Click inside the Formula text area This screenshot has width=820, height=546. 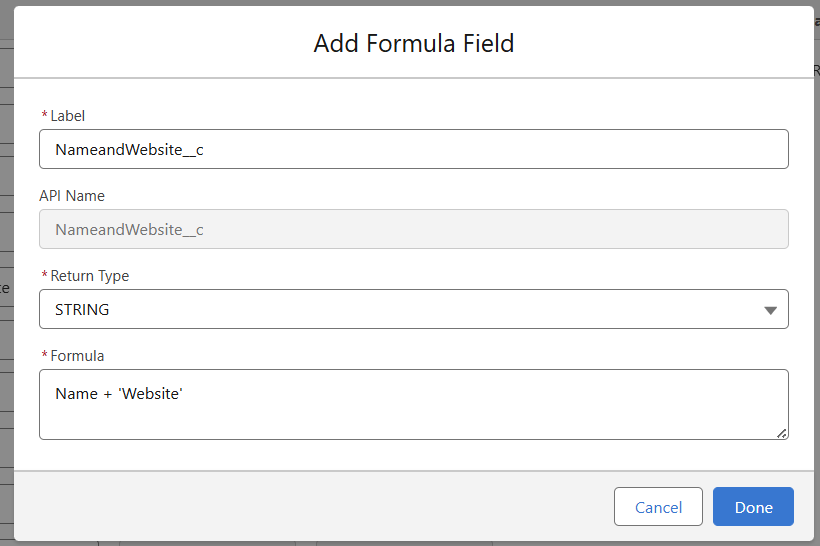413,415
